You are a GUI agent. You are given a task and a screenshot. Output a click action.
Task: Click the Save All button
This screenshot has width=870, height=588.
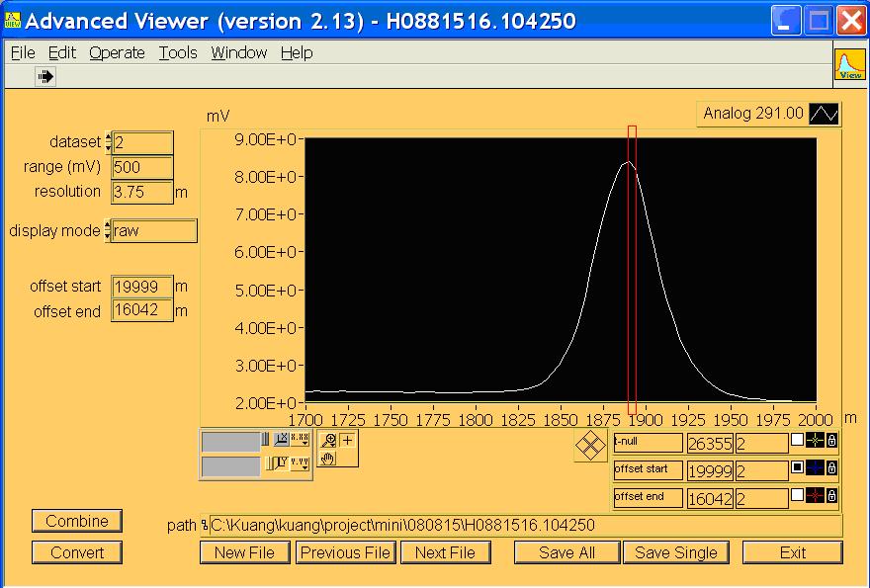point(566,552)
